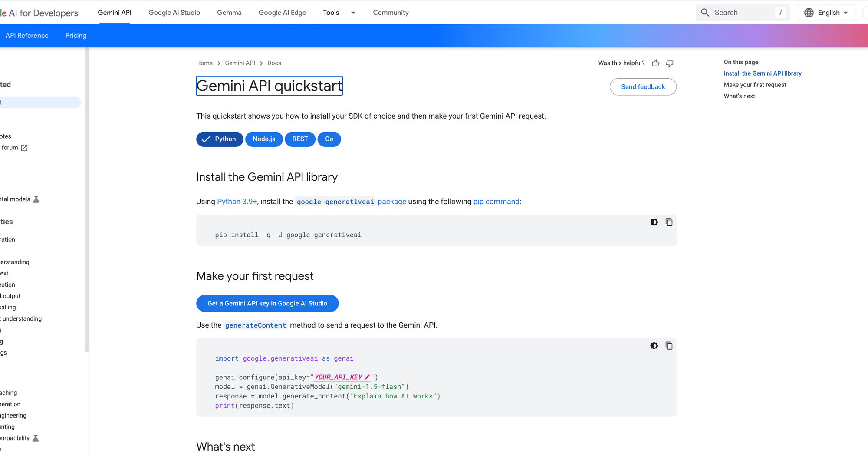868x454 pixels.
Task: Toggle dark theme on pip install code block
Action: [654, 222]
